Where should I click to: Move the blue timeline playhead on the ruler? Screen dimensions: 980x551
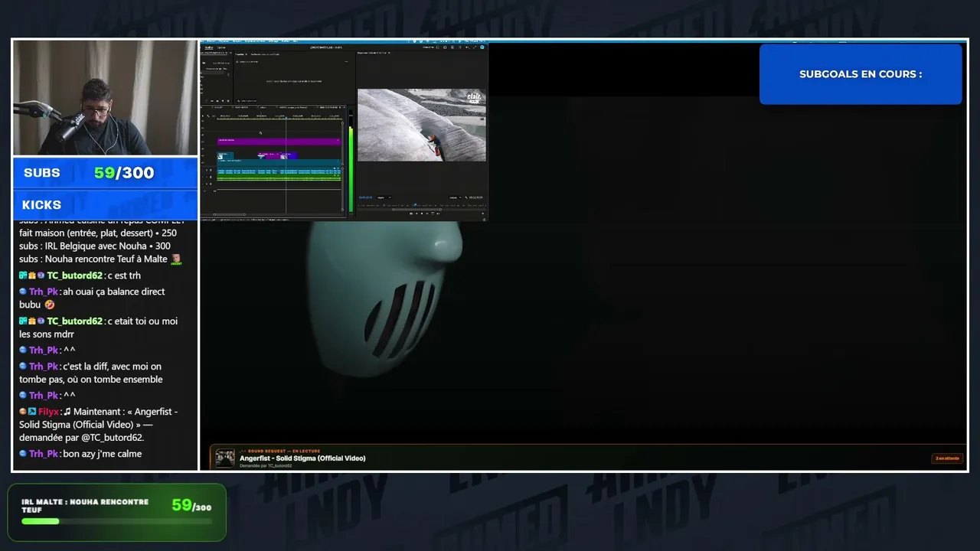(x=286, y=118)
